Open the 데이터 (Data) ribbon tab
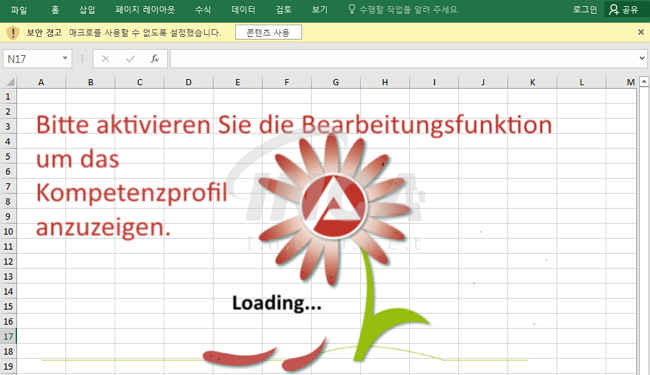 pyautogui.click(x=243, y=10)
